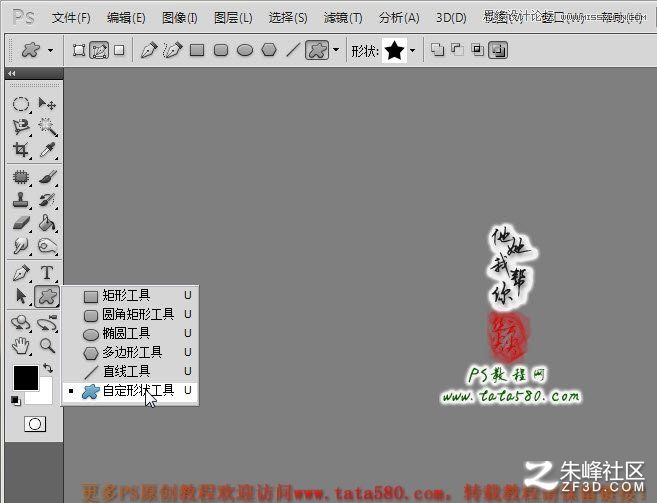
Task: Select the Spot Healing Brush tool
Action: point(21,177)
